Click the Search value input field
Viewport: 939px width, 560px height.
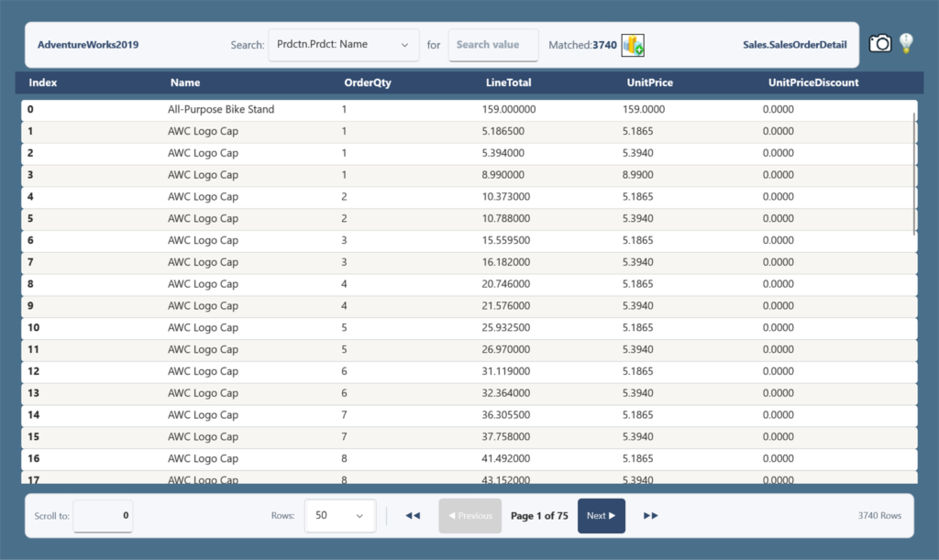pyautogui.click(x=492, y=45)
